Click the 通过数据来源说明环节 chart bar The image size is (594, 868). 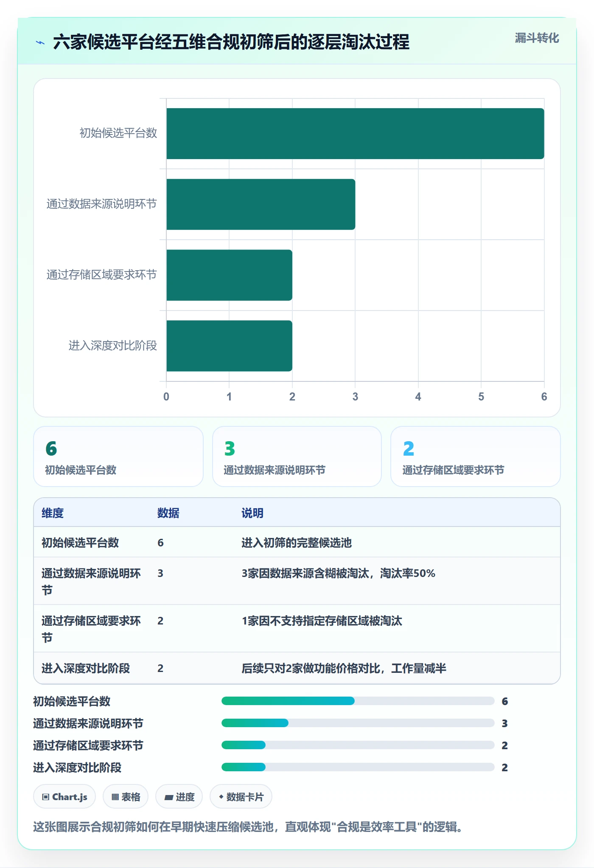(x=261, y=204)
